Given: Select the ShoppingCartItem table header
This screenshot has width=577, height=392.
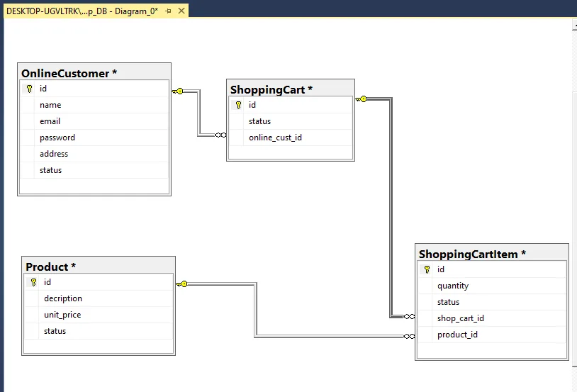Looking at the screenshot, I should tap(492, 254).
